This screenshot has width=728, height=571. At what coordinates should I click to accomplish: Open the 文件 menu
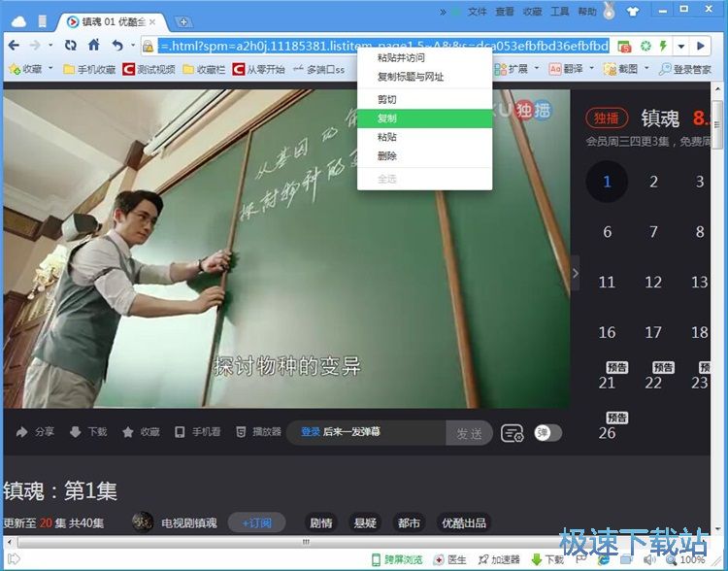477,12
